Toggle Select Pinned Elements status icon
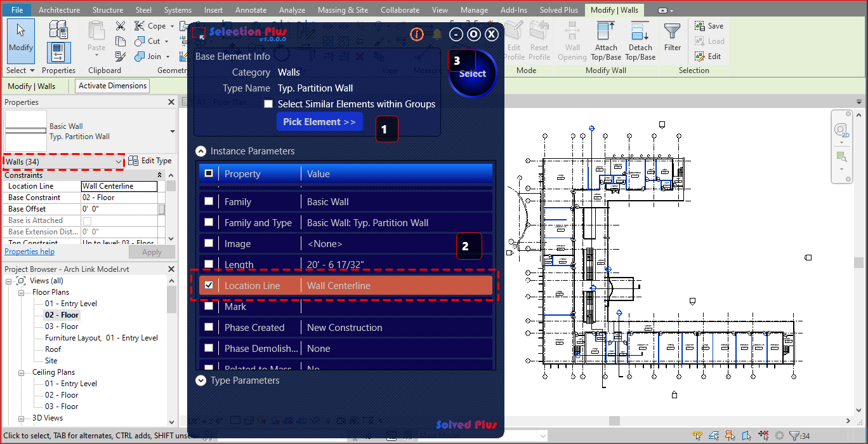The image size is (868, 444). tap(730, 436)
